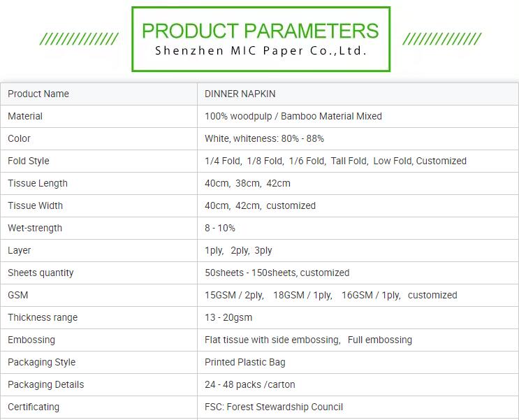Click the Thickness range value 13 - 20gsm

(x=228, y=317)
